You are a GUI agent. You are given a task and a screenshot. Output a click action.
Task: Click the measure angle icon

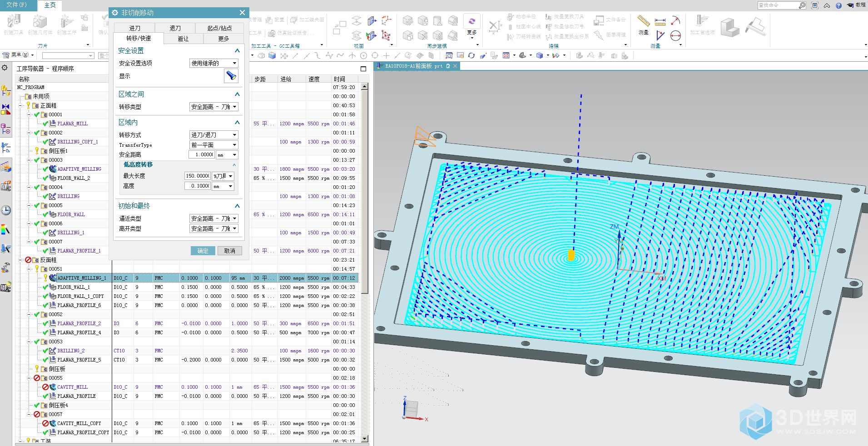[x=660, y=35]
